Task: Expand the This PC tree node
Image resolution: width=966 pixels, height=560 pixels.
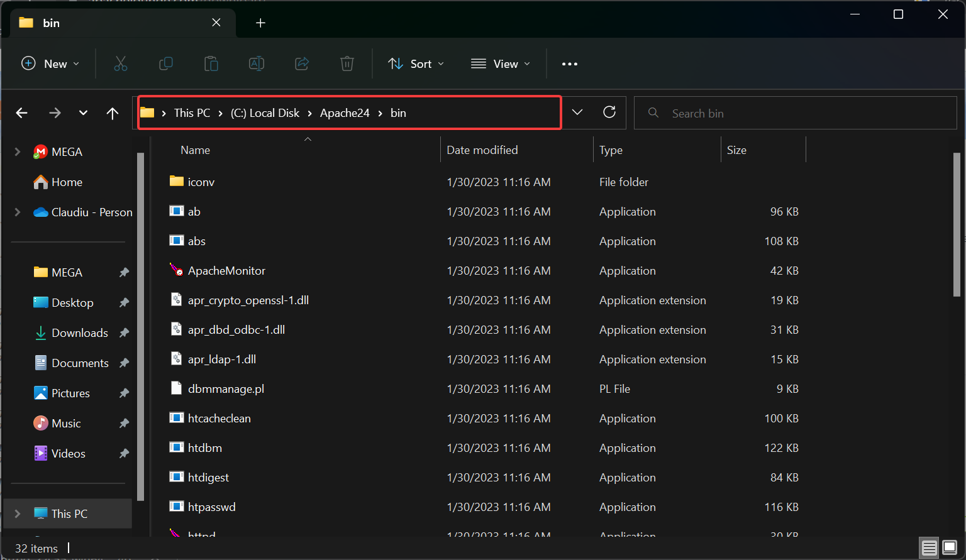Action: (18, 513)
